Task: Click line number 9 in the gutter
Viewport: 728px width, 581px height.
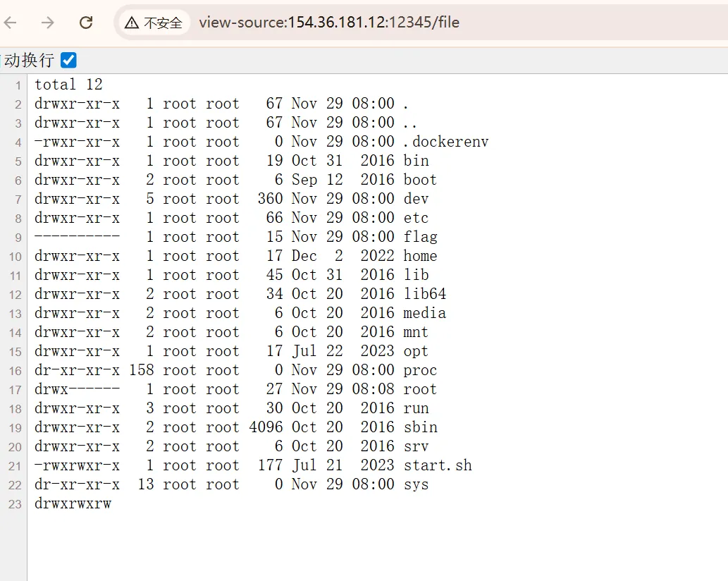Action: tap(18, 238)
